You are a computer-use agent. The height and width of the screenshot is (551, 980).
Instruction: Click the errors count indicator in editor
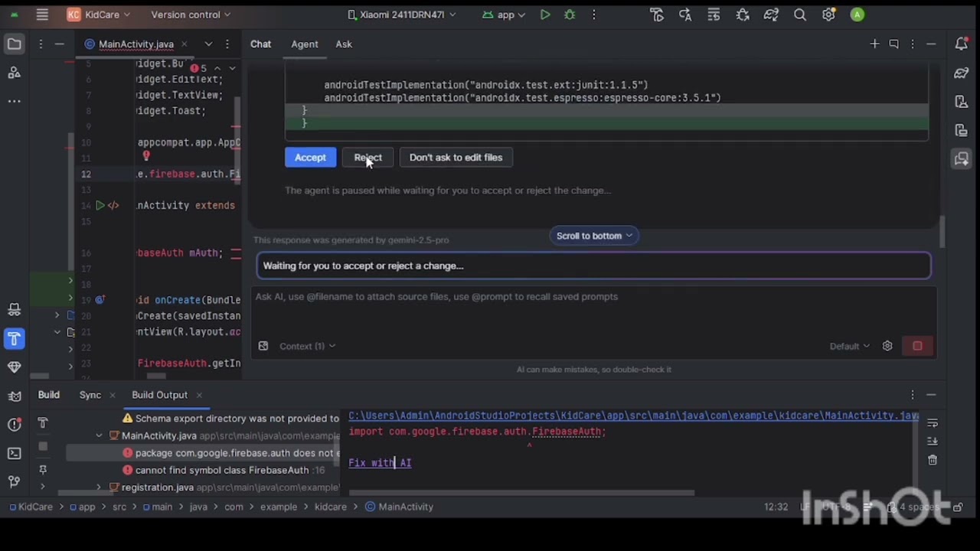pyautogui.click(x=198, y=68)
